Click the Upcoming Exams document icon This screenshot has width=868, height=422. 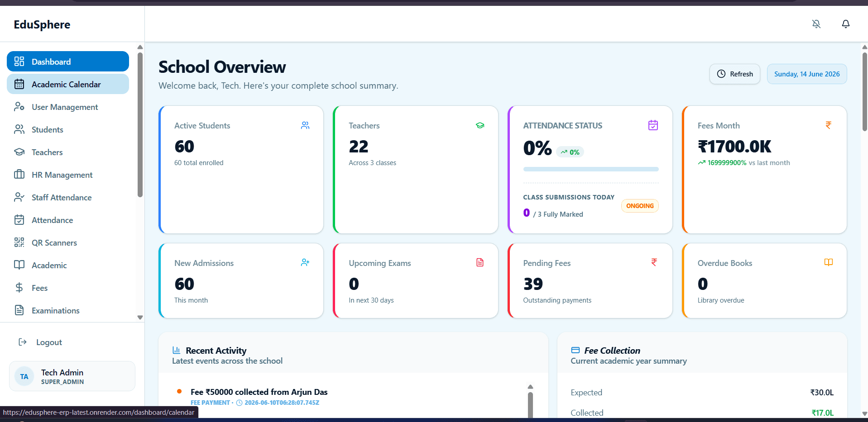coord(480,262)
